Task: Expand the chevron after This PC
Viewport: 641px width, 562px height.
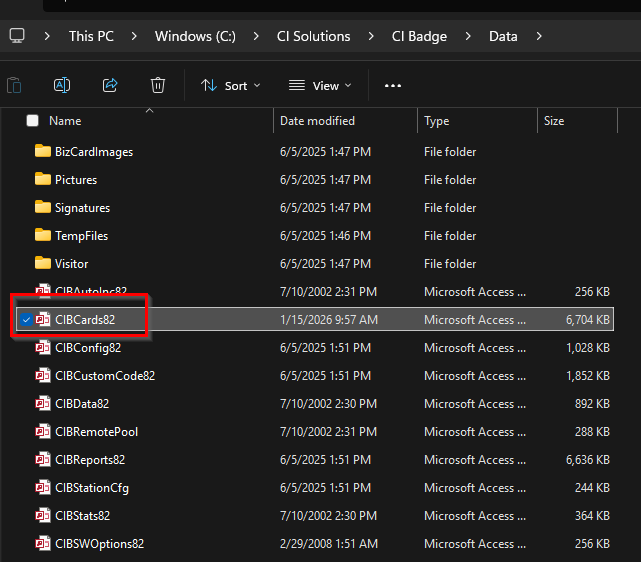Action: click(x=134, y=36)
